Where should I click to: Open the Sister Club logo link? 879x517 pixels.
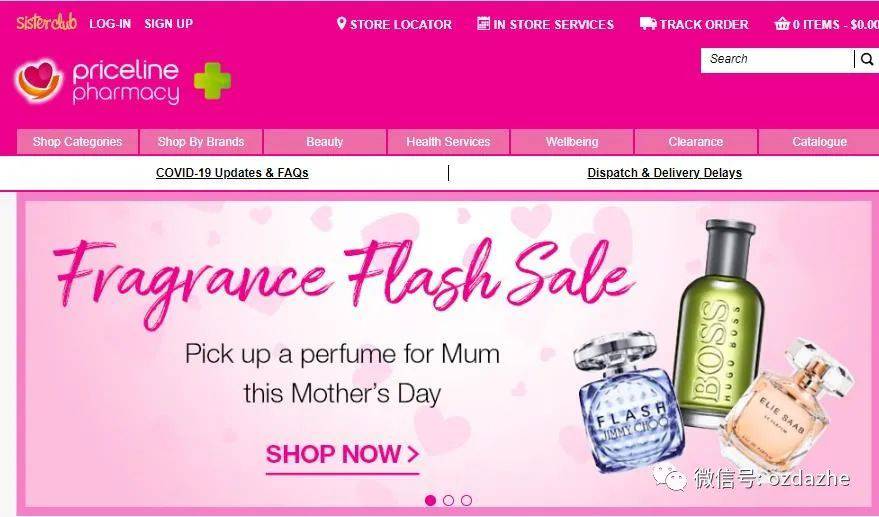point(47,23)
